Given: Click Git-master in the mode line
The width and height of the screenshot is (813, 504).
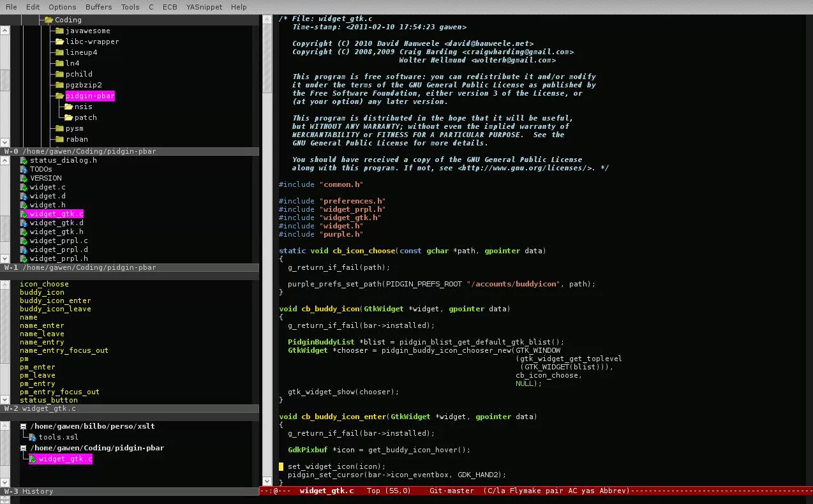Looking at the screenshot, I should 451,491.
